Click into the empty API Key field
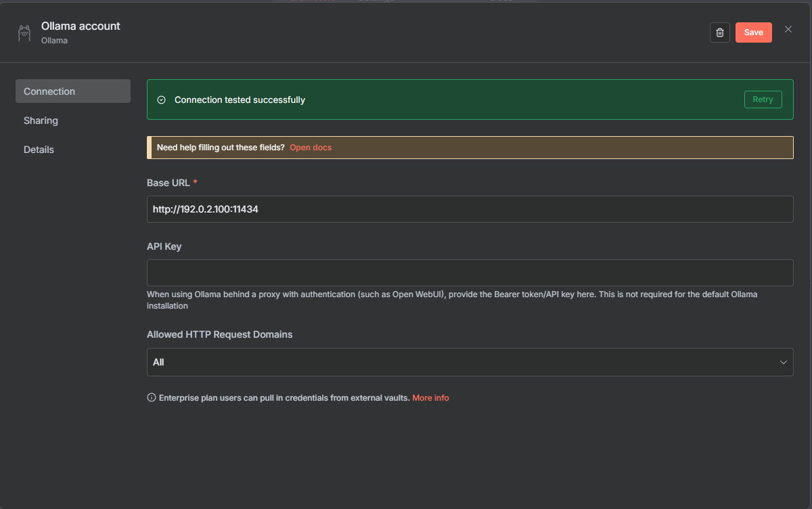 pyautogui.click(x=470, y=273)
